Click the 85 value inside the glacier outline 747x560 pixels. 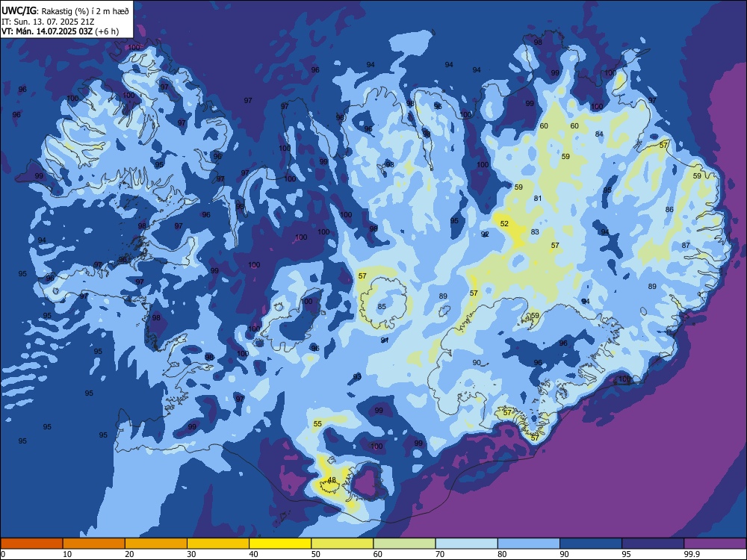tap(382, 306)
